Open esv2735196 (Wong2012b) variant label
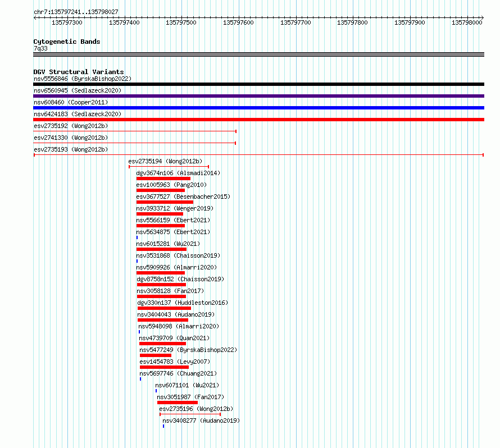 (196, 409)
